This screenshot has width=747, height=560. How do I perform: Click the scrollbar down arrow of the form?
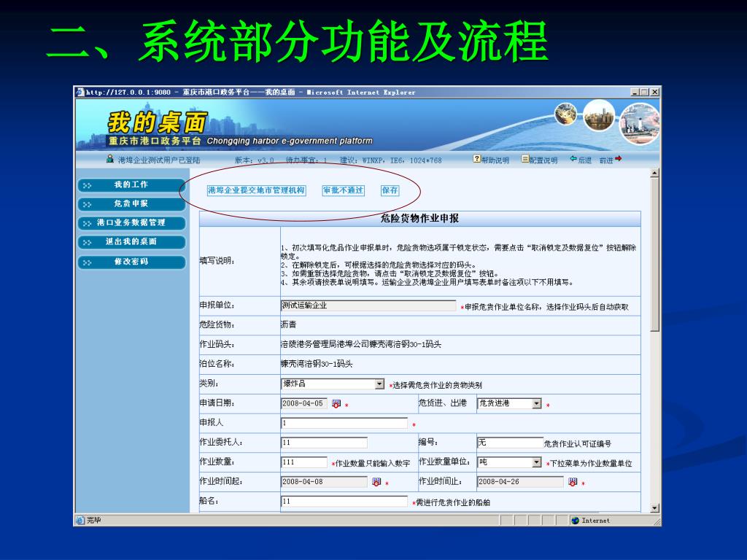tap(655, 508)
